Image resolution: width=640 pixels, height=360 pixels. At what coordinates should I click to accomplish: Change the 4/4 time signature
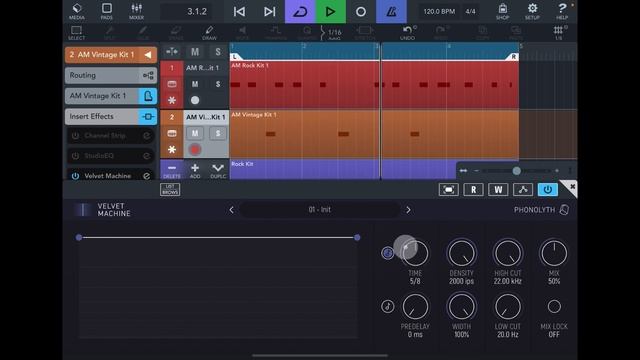click(x=470, y=11)
